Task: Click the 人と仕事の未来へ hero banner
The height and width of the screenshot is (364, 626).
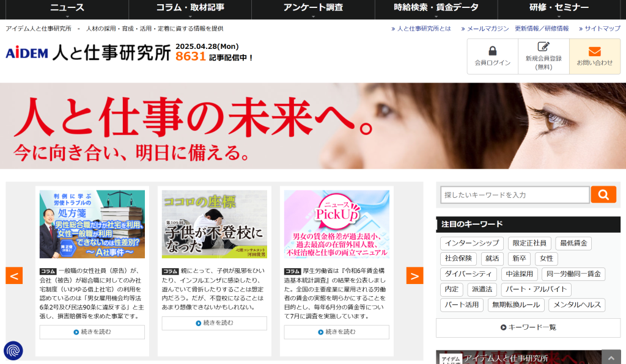Action: click(x=313, y=126)
